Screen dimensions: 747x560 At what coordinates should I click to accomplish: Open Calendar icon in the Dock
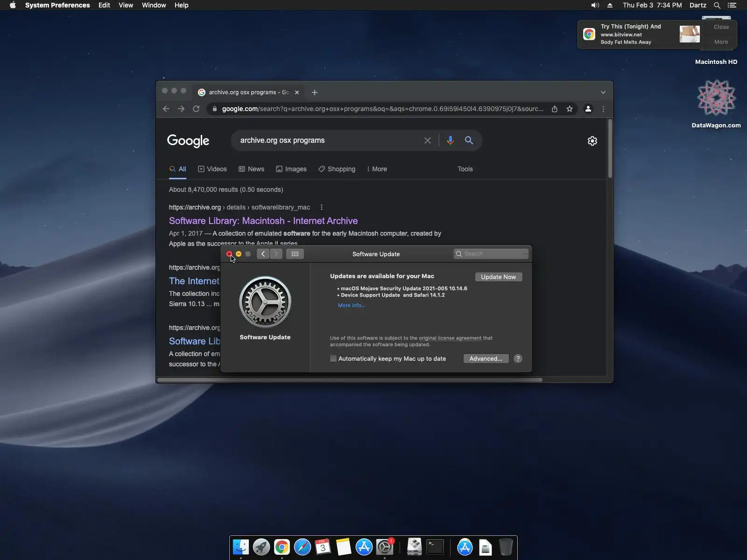pos(323,547)
